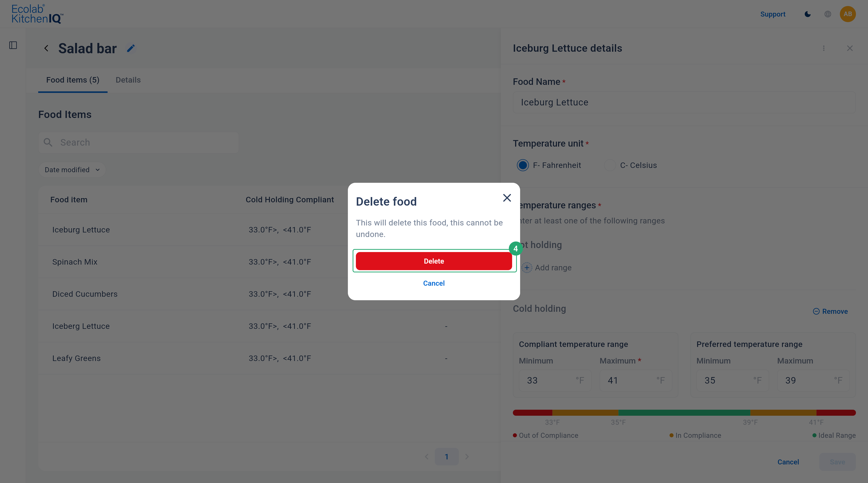Switch to the Details tab
Image resolution: width=868 pixels, height=483 pixels.
pyautogui.click(x=128, y=80)
